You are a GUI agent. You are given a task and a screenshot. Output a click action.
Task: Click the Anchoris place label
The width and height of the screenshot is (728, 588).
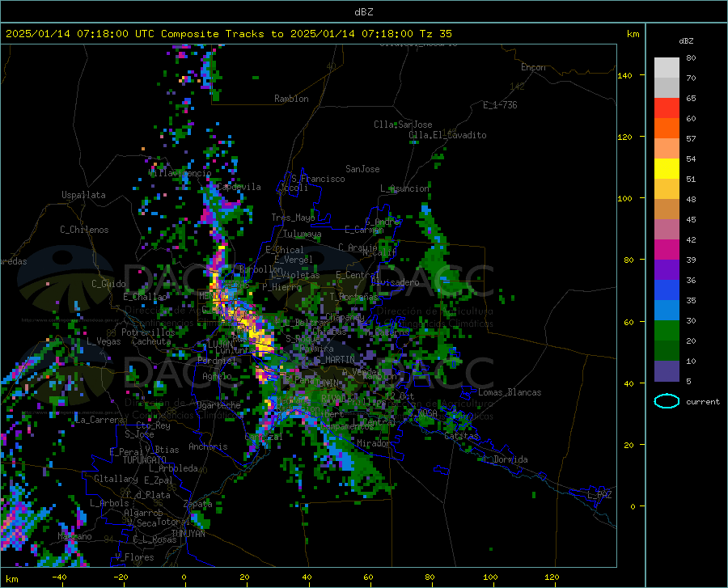[x=208, y=447]
